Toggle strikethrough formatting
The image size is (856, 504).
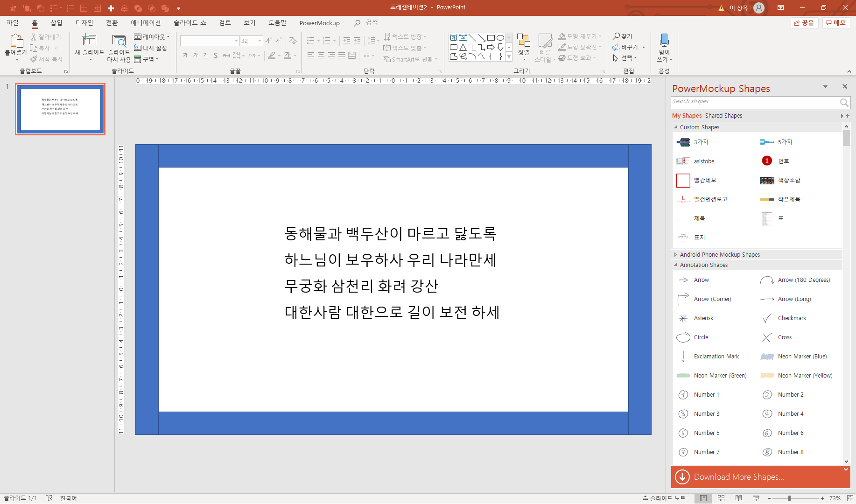coord(226,56)
